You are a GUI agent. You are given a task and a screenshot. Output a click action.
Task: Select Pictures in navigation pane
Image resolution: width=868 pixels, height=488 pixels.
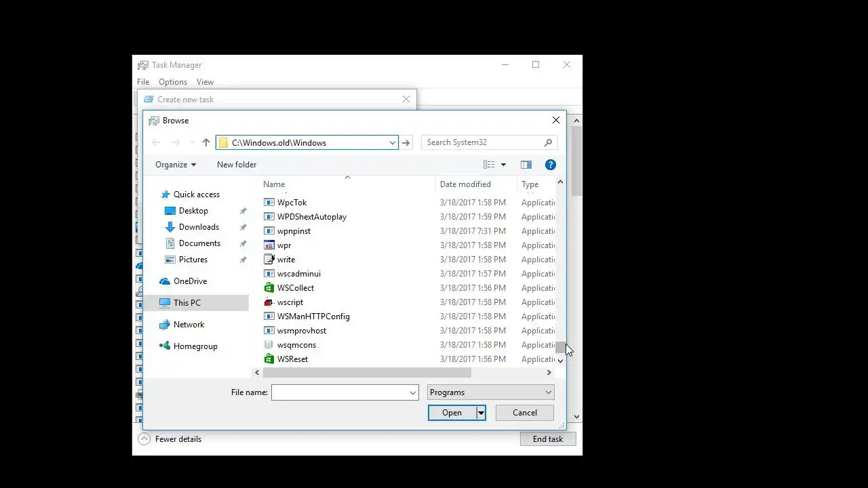click(193, 260)
